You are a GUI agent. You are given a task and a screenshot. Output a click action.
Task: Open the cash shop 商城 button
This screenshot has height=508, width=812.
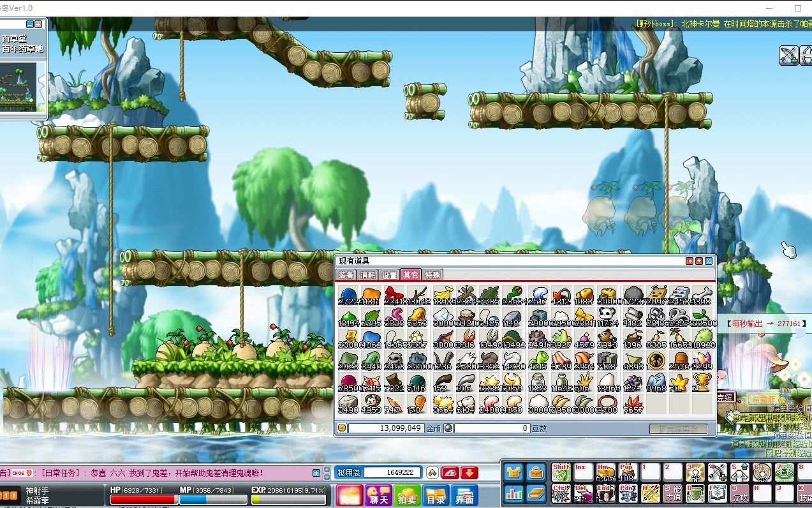point(350,496)
